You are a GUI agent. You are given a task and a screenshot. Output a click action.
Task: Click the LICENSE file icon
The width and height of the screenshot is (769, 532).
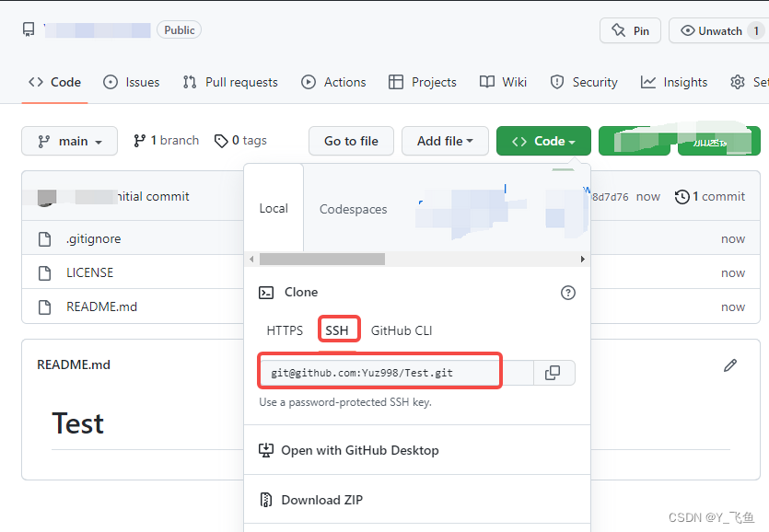coord(44,272)
